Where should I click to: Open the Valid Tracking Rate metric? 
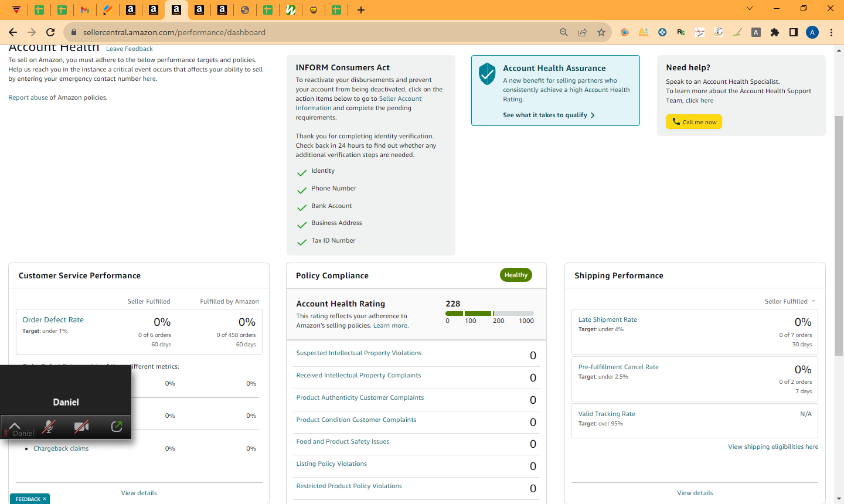coord(607,414)
